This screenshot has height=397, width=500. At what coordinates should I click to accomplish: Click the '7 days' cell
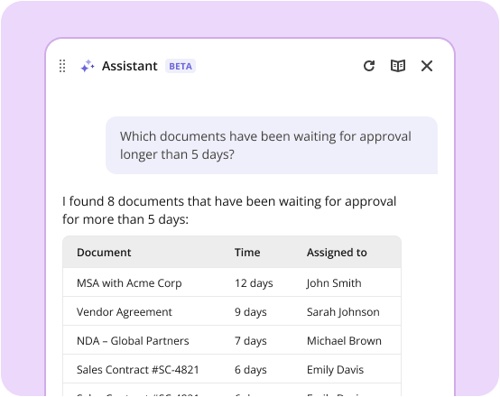[251, 341]
